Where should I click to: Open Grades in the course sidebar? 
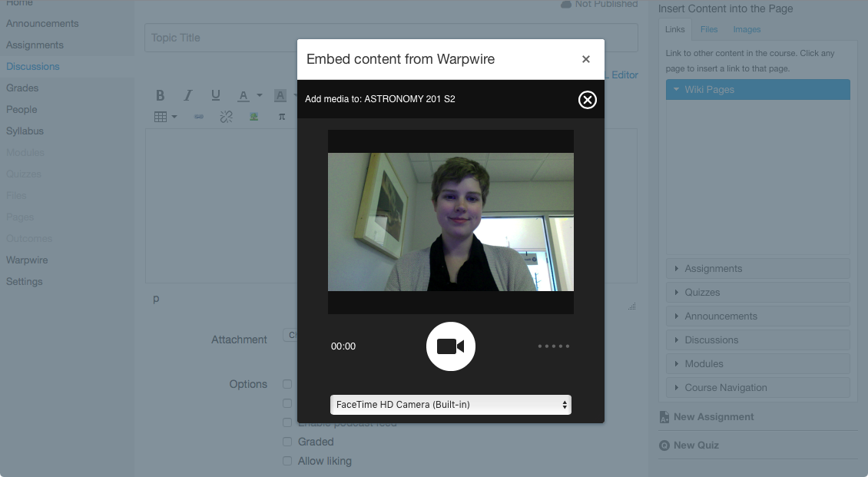(x=22, y=88)
